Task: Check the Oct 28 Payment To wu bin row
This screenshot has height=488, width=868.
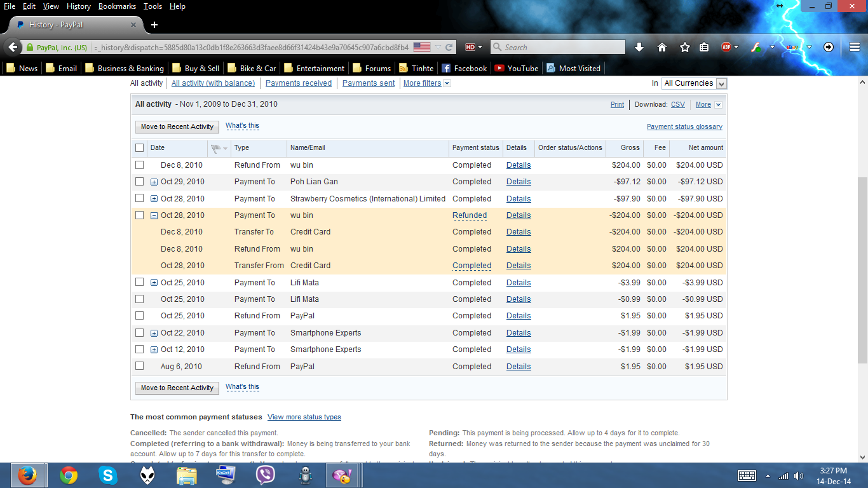Action: pyautogui.click(x=140, y=215)
